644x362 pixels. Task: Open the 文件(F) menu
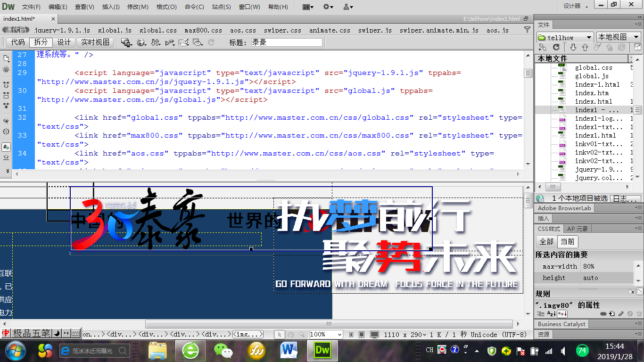click(31, 7)
